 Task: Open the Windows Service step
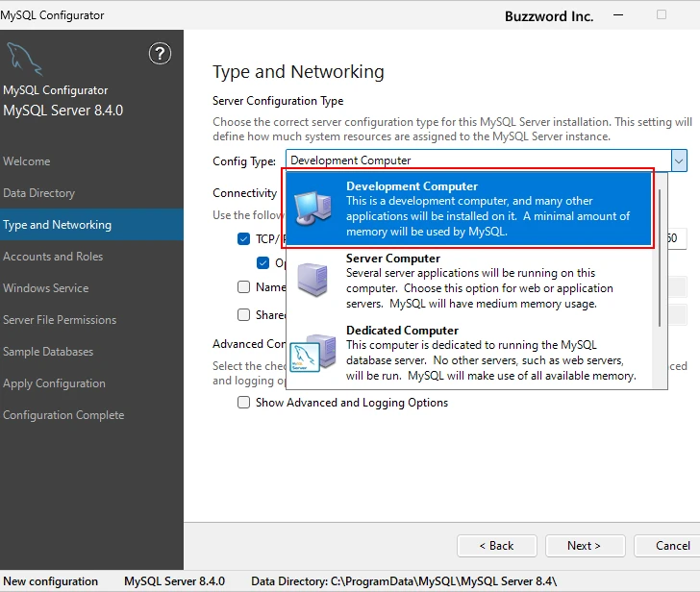click(45, 288)
